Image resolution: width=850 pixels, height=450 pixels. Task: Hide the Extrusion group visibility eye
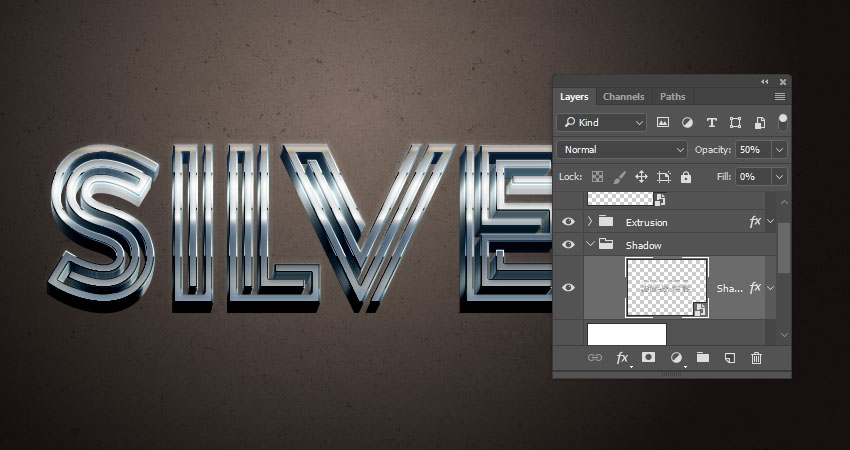[569, 222]
